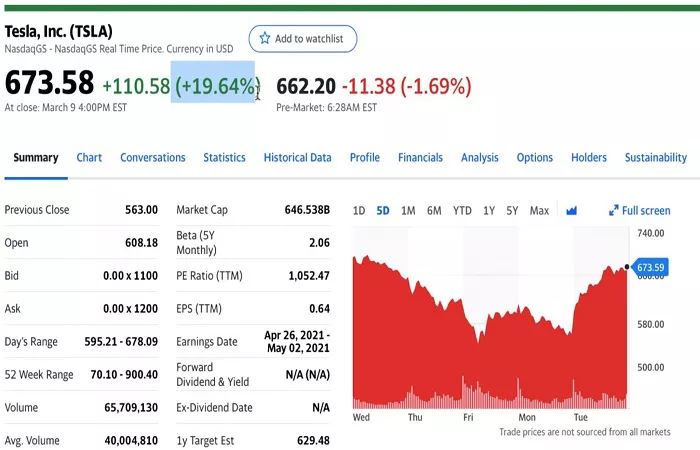Click the Full screen expand arrows icon
700x450 pixels.
tap(614, 211)
